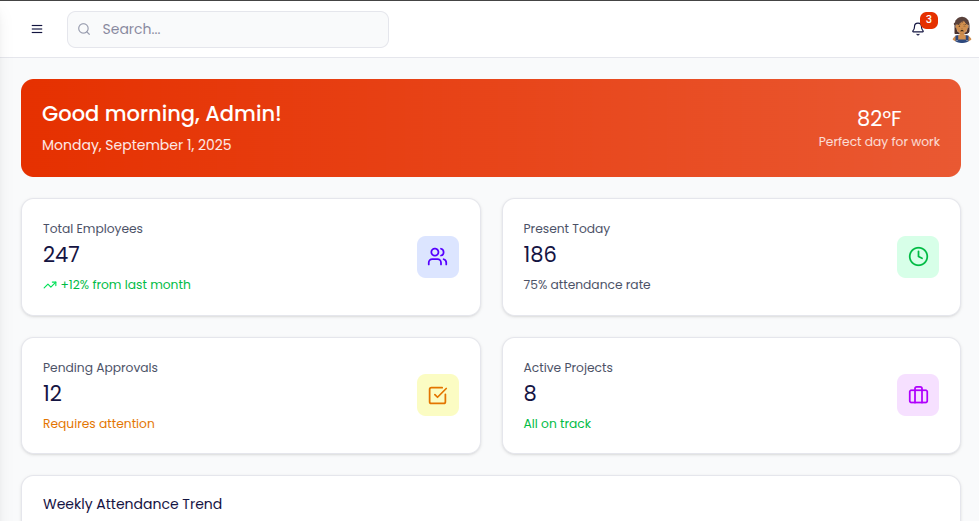
Task: Click the Total Employees people icon
Action: pyautogui.click(x=438, y=257)
